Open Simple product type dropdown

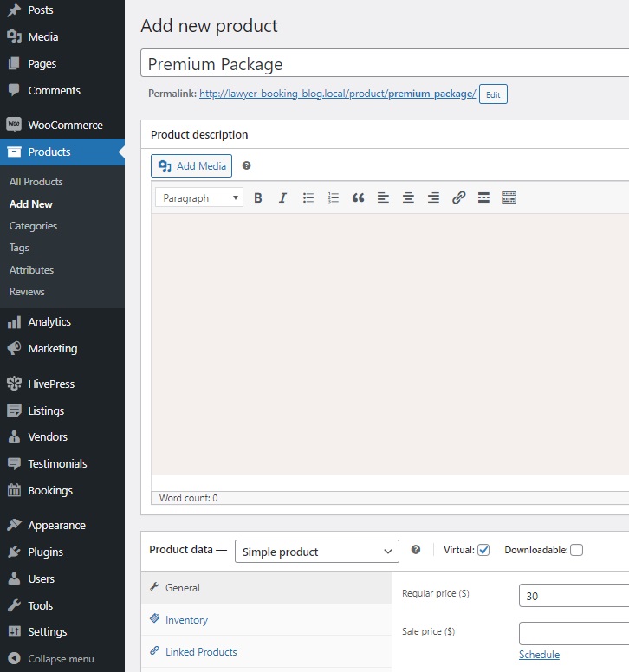317,551
